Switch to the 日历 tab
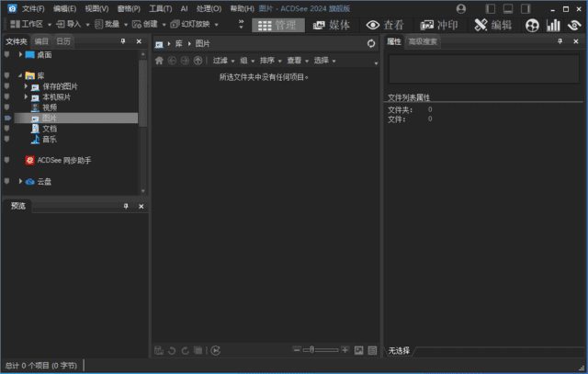 (62, 41)
